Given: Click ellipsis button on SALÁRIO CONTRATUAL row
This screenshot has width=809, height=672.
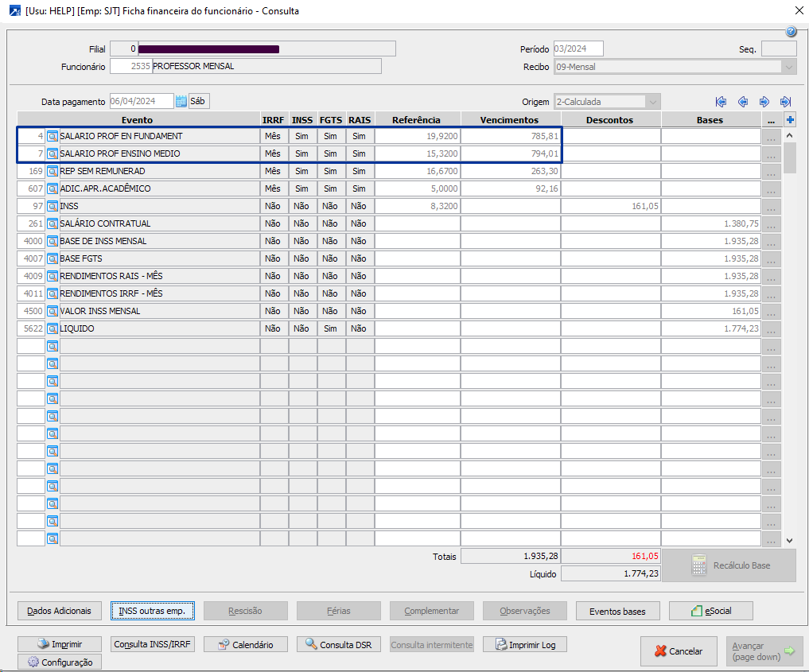Looking at the screenshot, I should click(771, 223).
